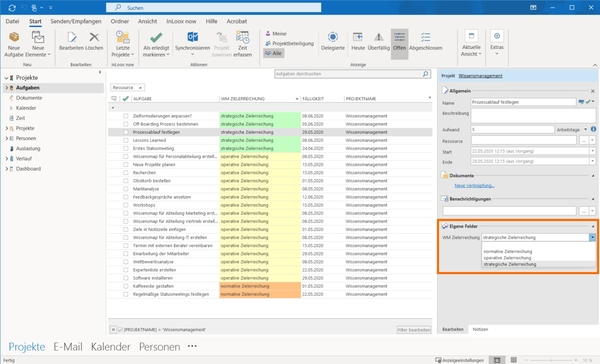Check the box for Workshops

pyautogui.click(x=126, y=205)
